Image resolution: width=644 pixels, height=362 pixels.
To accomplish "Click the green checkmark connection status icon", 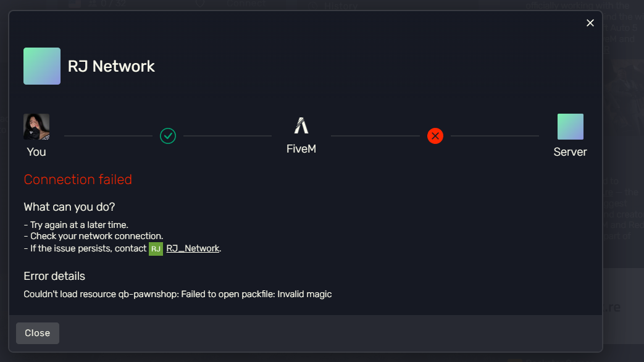I will pos(167,136).
